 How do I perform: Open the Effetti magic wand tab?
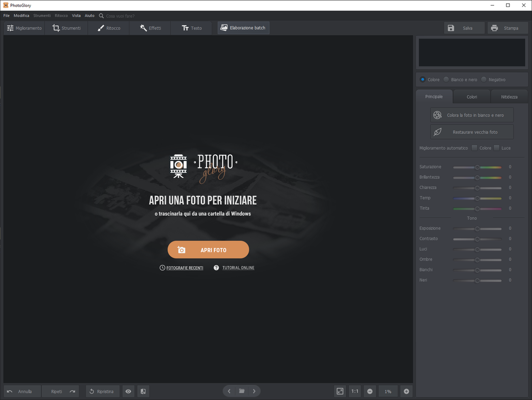[150, 28]
